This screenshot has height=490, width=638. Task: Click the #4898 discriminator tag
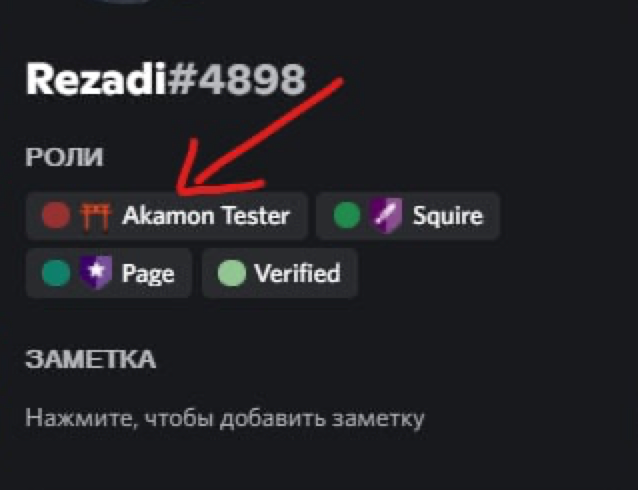tap(237, 79)
